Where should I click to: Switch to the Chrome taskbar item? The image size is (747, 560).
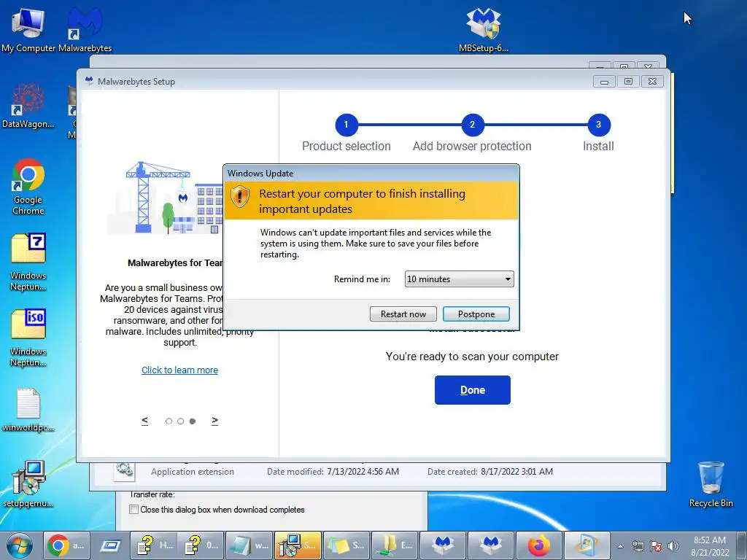(x=65, y=545)
